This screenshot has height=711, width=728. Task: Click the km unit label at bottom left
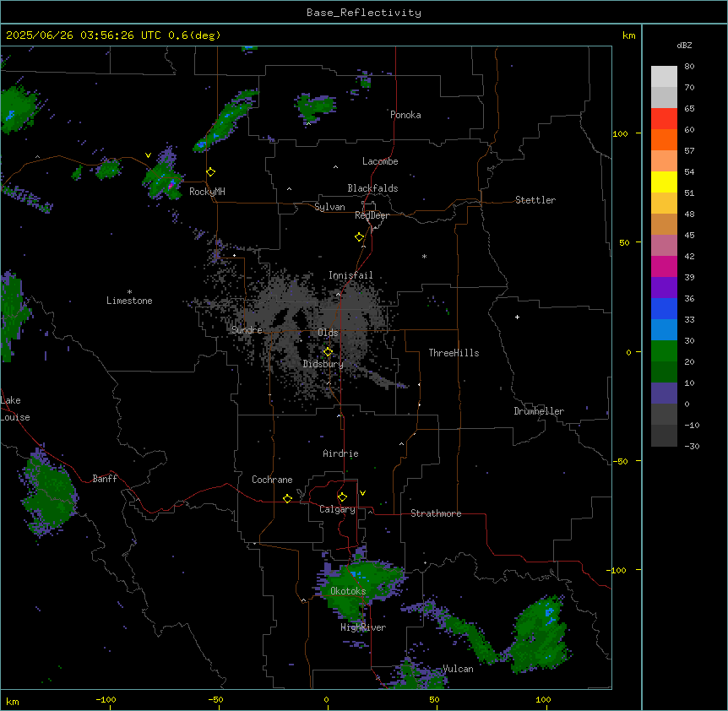point(12,702)
